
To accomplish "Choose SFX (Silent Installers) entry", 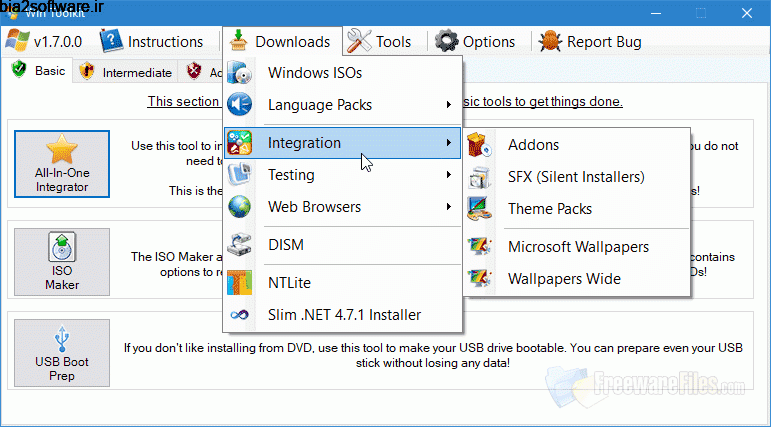I will [x=576, y=177].
